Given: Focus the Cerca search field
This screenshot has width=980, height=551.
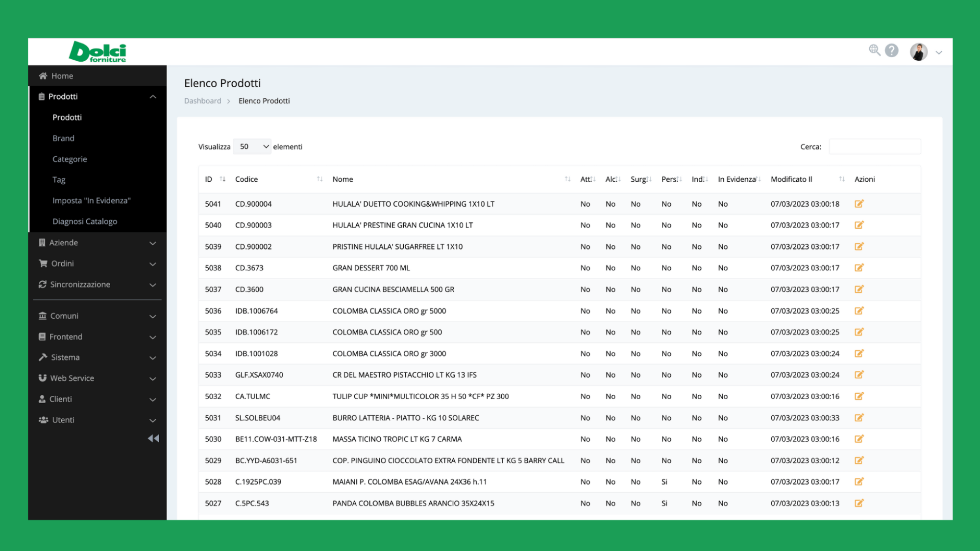Looking at the screenshot, I should coord(875,146).
